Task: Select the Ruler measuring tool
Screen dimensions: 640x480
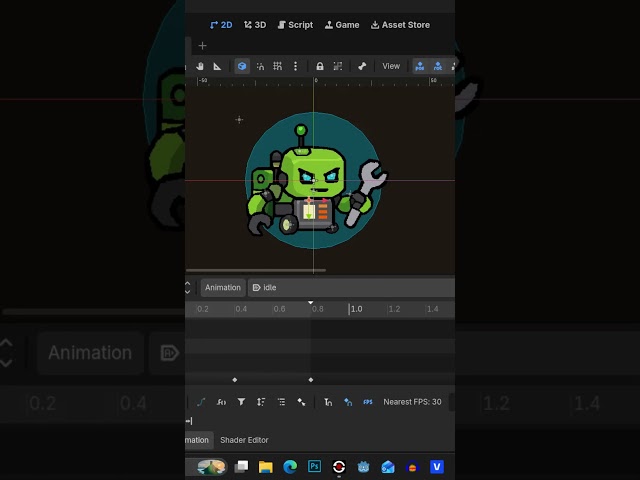Action: tap(217, 66)
